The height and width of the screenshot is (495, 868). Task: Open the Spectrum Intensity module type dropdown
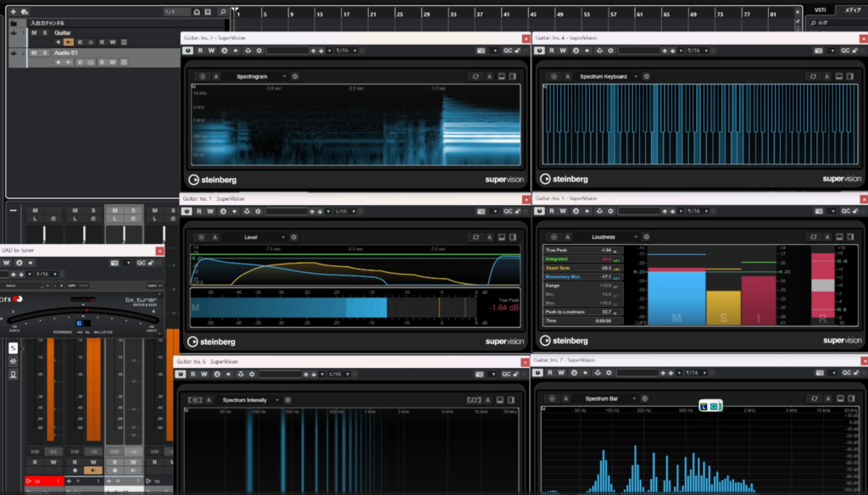(250, 400)
